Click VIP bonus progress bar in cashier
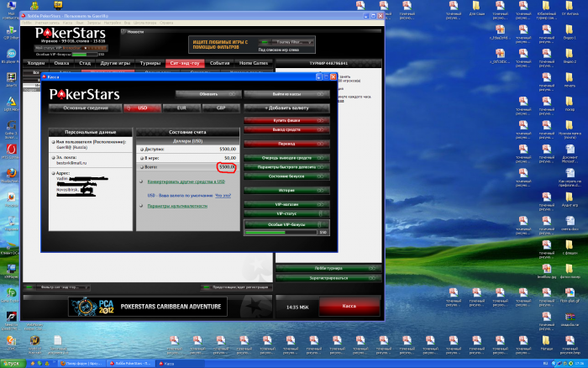 pos(281,233)
